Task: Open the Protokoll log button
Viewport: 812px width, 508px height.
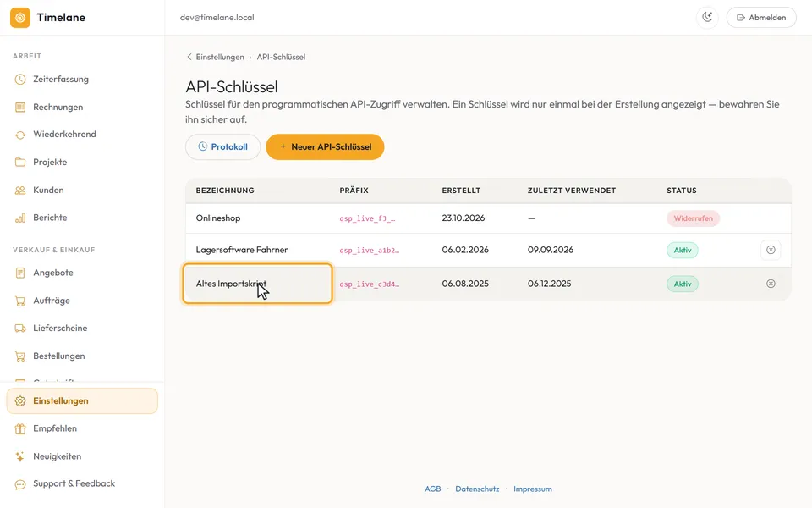Action: click(222, 147)
